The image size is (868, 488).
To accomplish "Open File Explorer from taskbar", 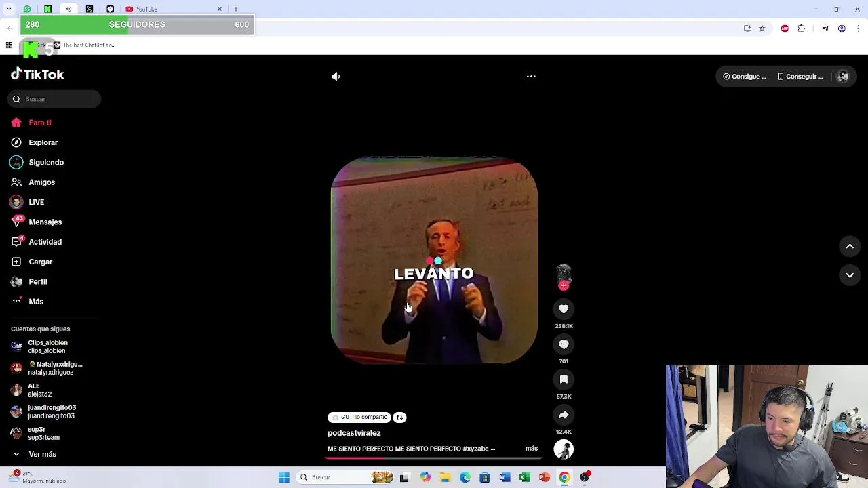I will tap(445, 477).
